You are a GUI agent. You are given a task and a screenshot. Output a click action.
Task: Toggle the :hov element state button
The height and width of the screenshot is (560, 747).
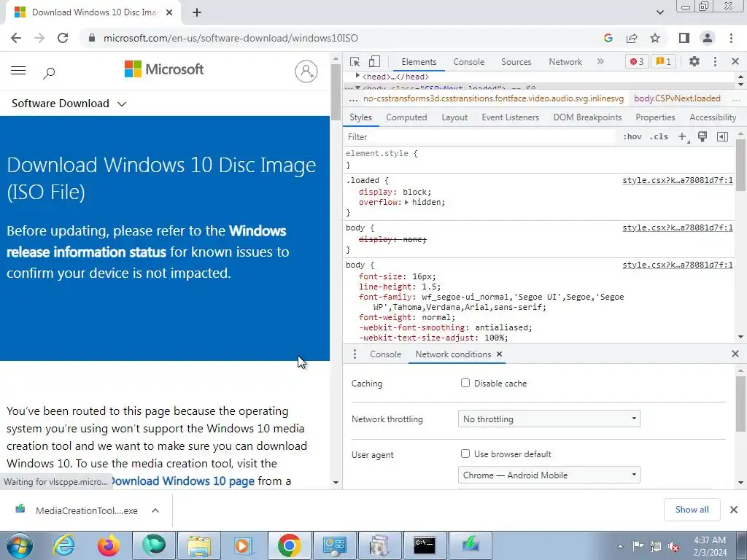(632, 136)
